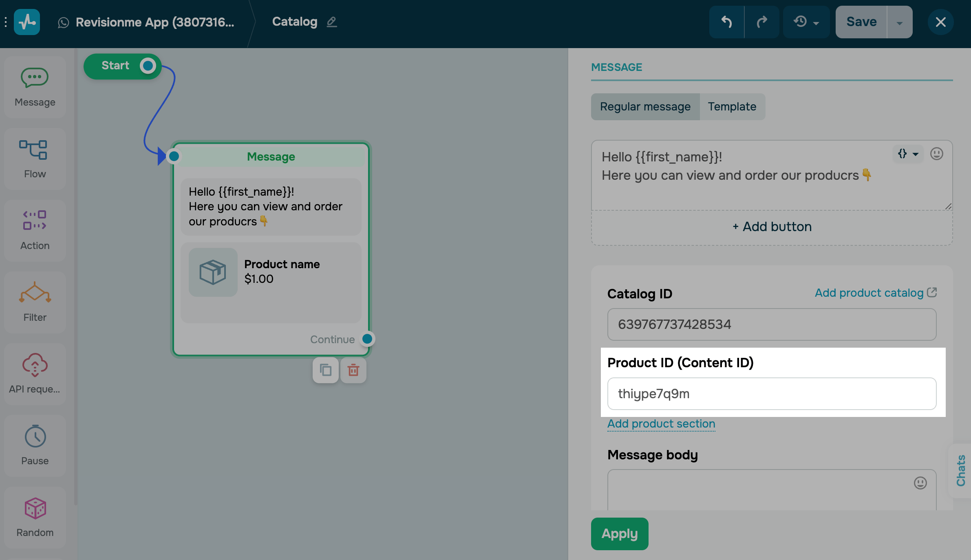The image size is (971, 560).
Task: Rename flow using pencil icon next to Catalog
Action: tap(332, 22)
